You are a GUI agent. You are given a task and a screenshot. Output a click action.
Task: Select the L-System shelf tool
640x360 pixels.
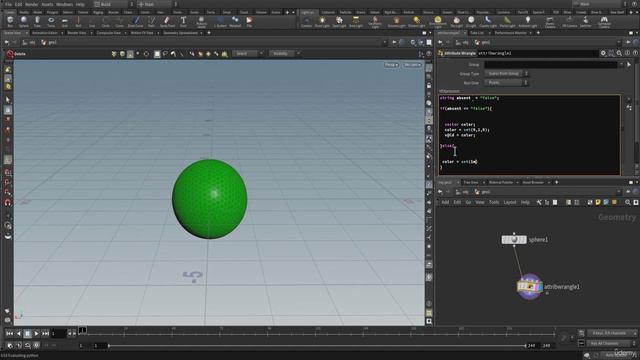point(220,21)
